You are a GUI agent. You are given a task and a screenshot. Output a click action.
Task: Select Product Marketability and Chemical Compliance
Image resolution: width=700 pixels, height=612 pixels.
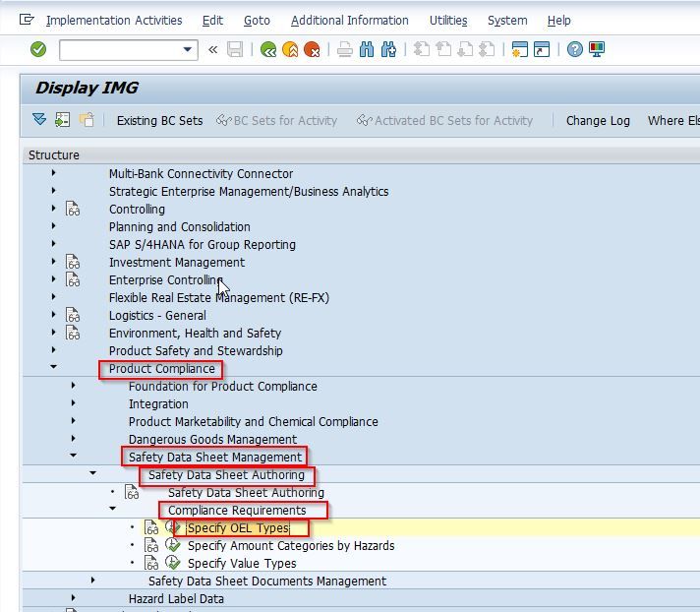point(253,422)
